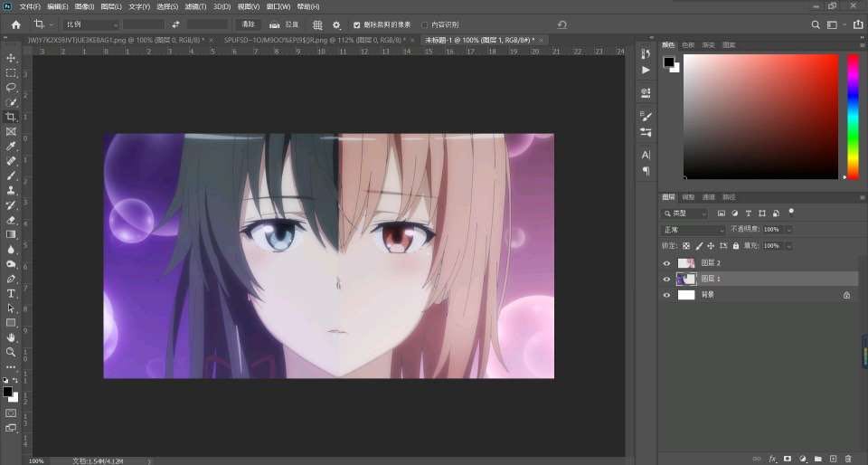The image size is (868, 465).
Task: Switch to the 通道 channels tab
Action: pos(709,197)
